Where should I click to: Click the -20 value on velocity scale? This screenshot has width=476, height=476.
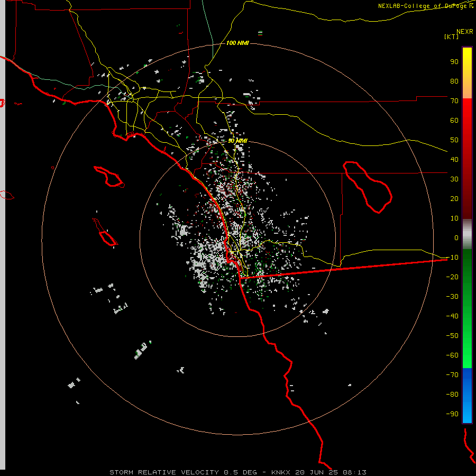tap(452, 277)
